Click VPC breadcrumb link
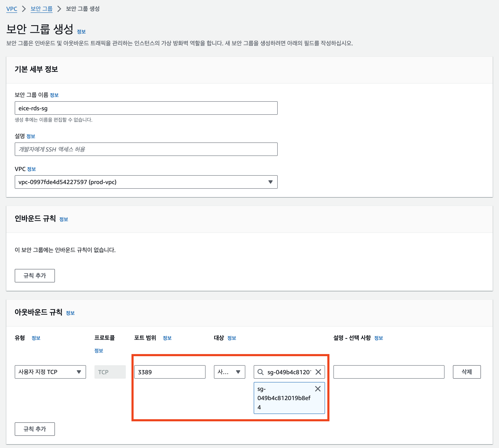This screenshot has width=499, height=448. [12, 9]
